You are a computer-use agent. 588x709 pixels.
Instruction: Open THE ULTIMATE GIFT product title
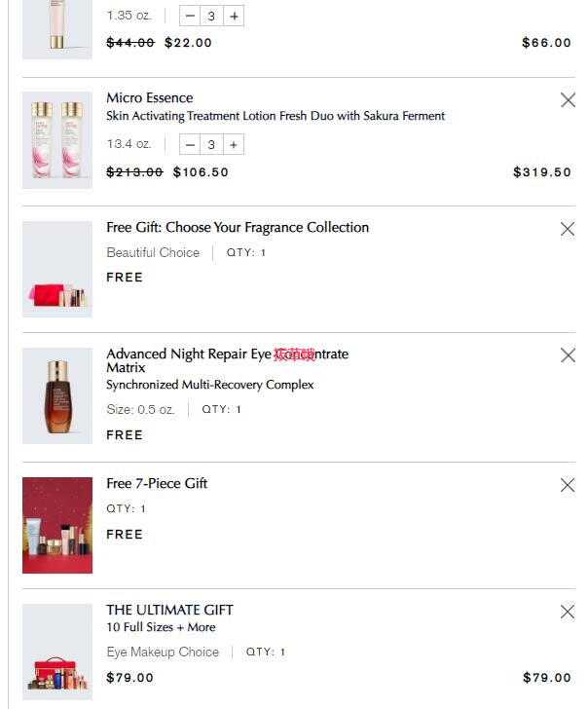169,610
